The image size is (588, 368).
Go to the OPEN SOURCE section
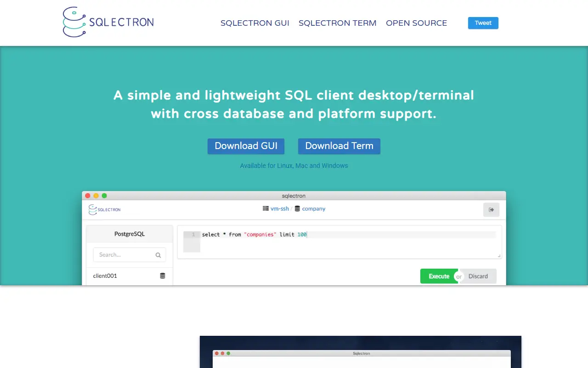coord(417,23)
